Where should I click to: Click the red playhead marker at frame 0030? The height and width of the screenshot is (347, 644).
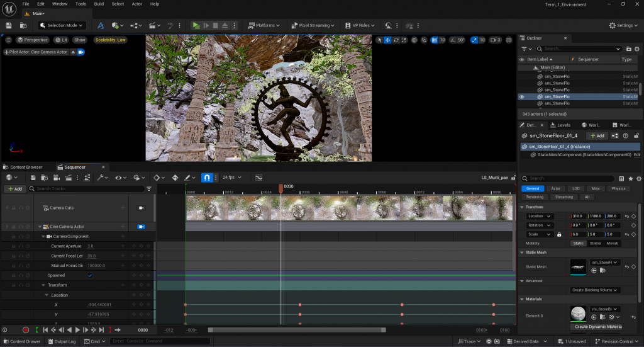281,188
